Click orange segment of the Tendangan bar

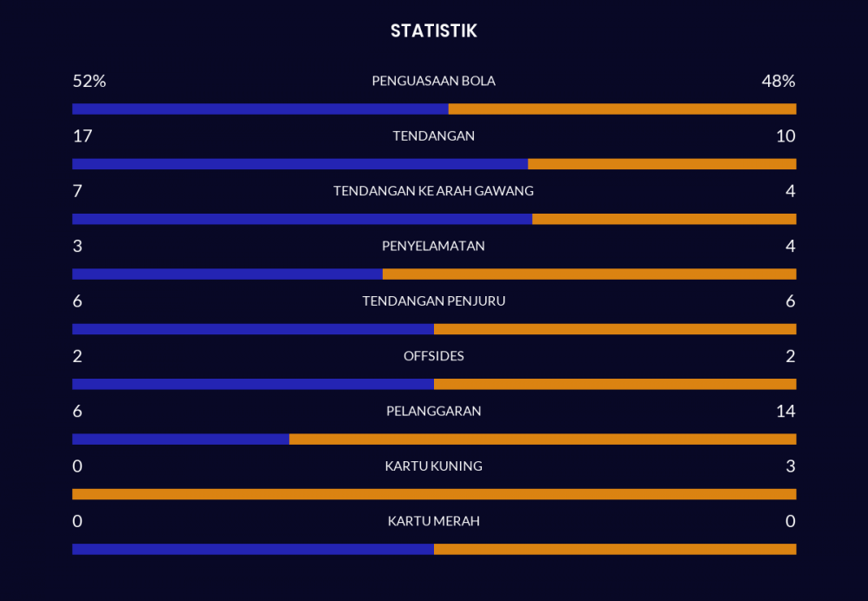click(661, 164)
